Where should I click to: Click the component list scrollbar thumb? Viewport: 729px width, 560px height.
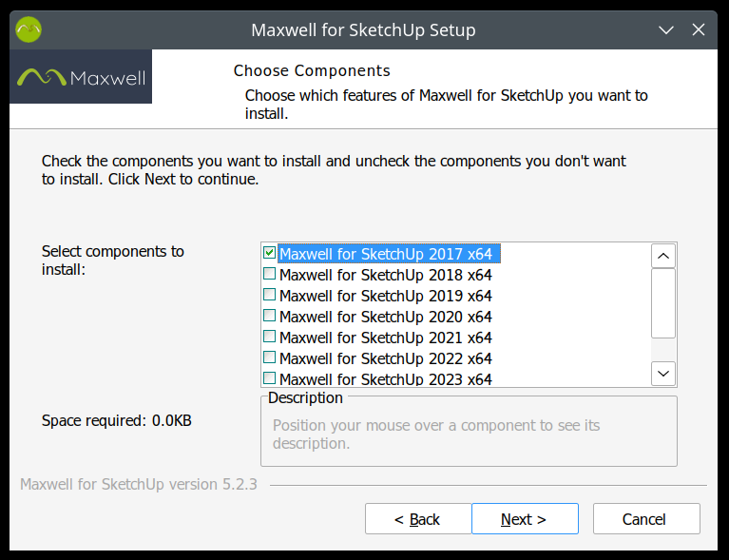[x=663, y=302]
